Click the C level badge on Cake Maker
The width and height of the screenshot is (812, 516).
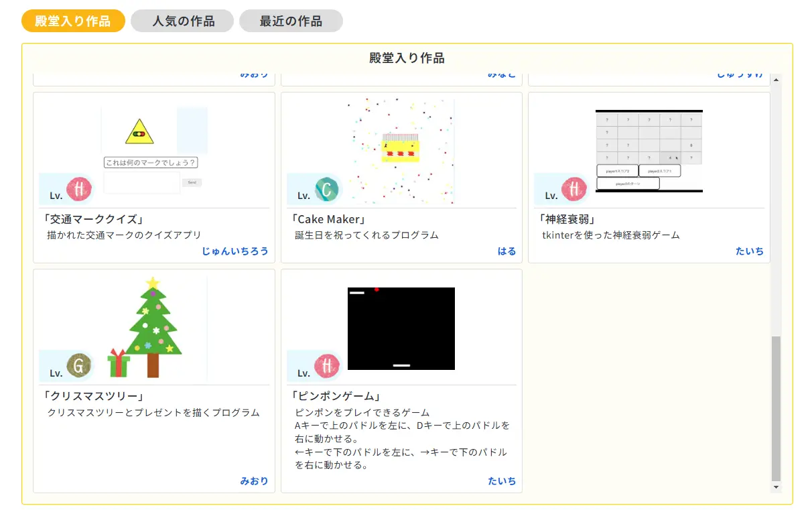point(326,190)
